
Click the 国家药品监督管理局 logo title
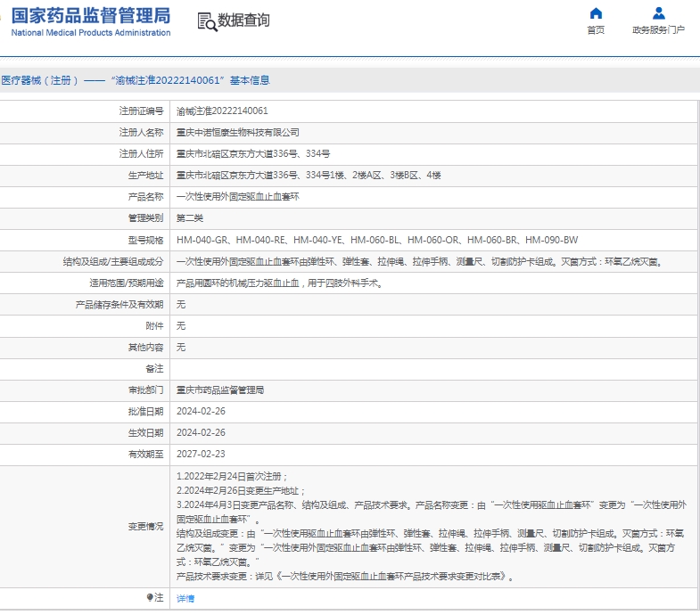[x=91, y=16]
